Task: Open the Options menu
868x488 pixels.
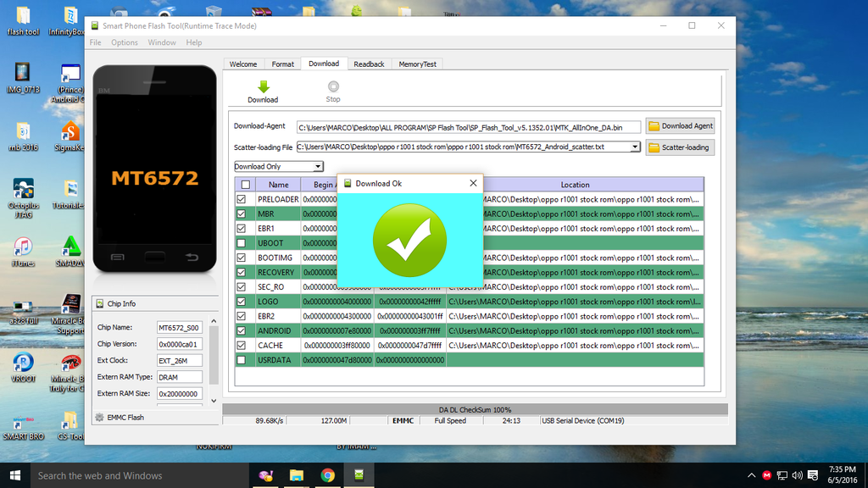Action: tap(124, 42)
